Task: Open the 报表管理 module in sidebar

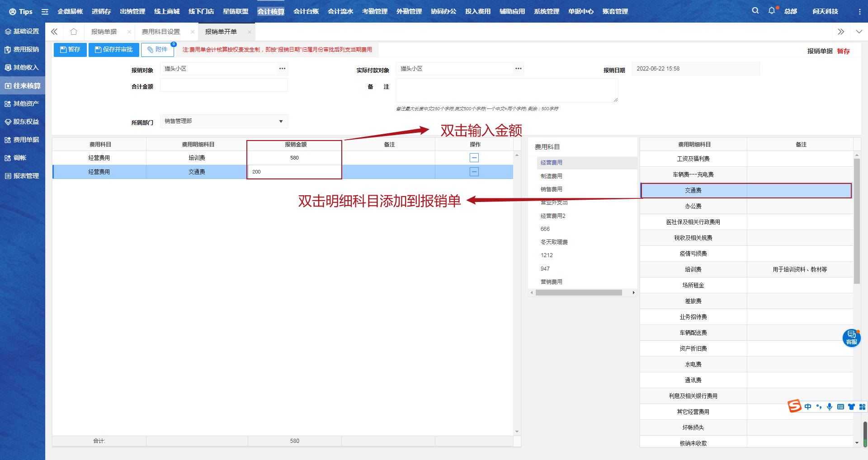Action: pos(23,176)
